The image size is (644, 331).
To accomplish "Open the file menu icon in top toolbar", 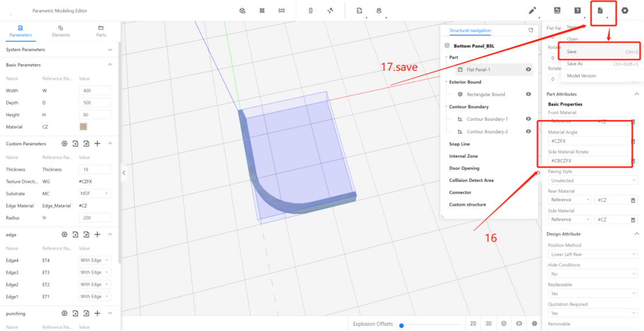I will tap(600, 10).
